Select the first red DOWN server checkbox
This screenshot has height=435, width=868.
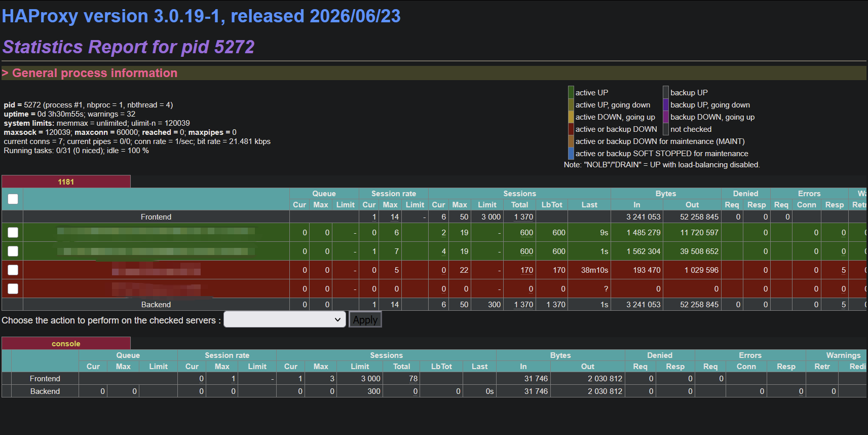click(x=13, y=270)
